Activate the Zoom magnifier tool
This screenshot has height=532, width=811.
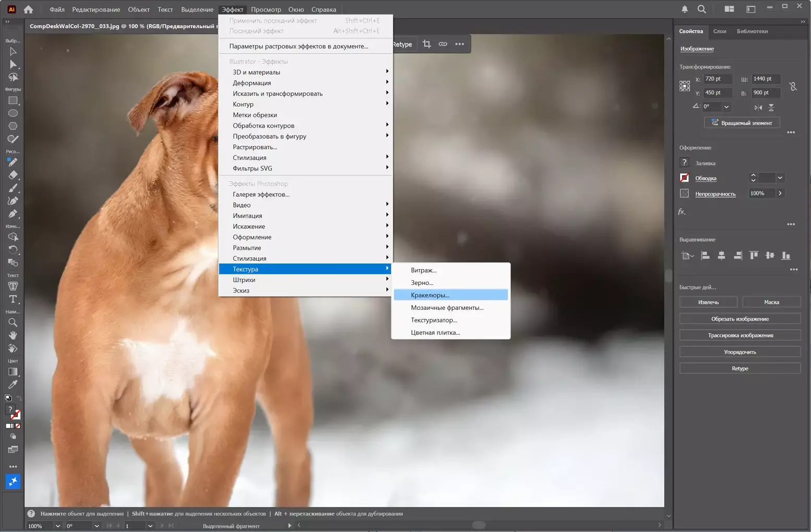point(13,322)
